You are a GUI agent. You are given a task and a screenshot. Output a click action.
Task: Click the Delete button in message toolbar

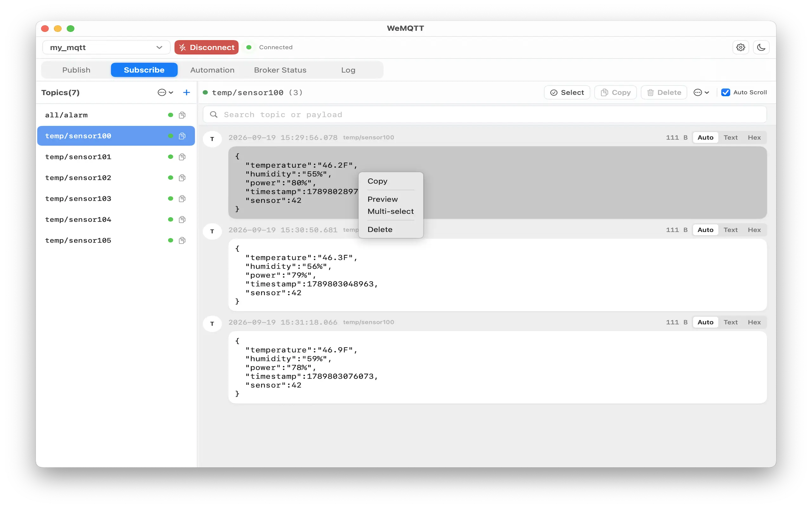click(x=664, y=92)
